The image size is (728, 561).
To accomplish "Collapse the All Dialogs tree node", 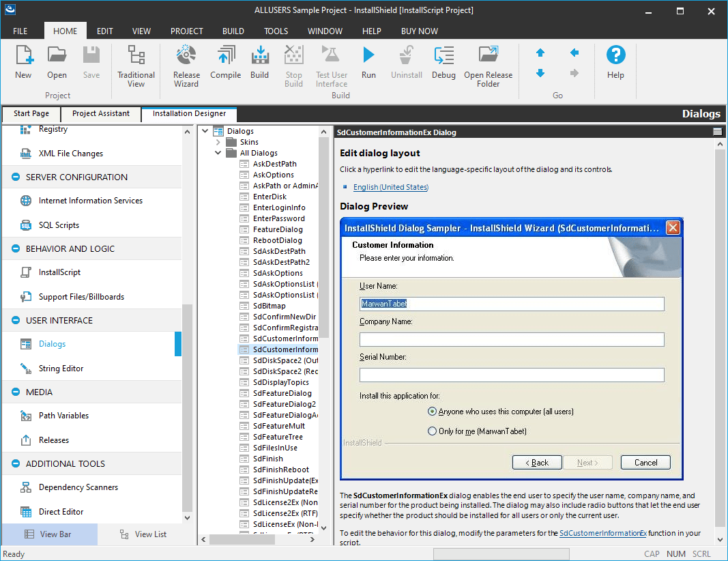I will click(217, 152).
